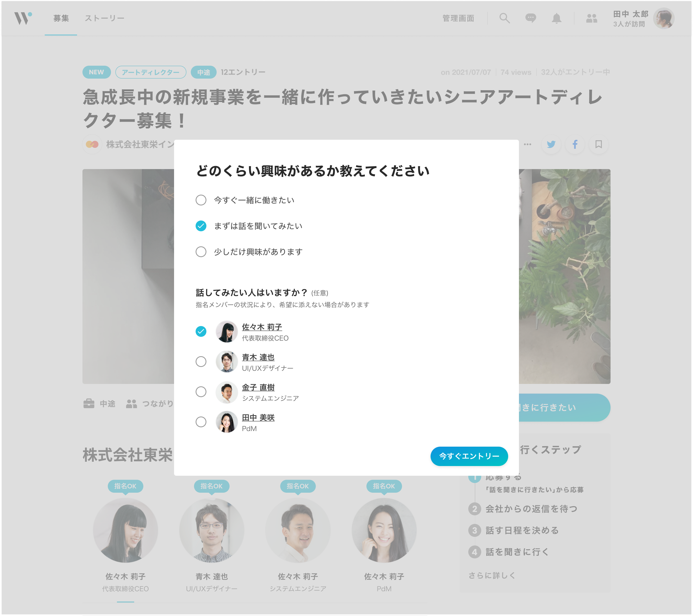Share on Facebook icon
The image size is (693, 616).
click(575, 144)
